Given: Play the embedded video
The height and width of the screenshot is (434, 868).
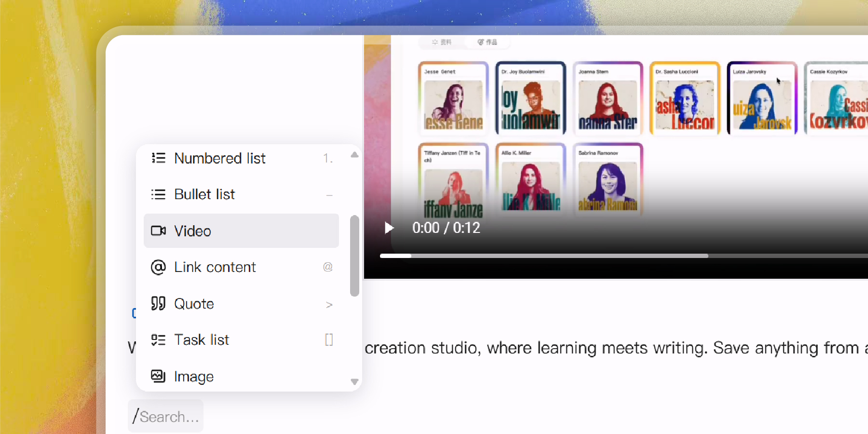Looking at the screenshot, I should [389, 228].
